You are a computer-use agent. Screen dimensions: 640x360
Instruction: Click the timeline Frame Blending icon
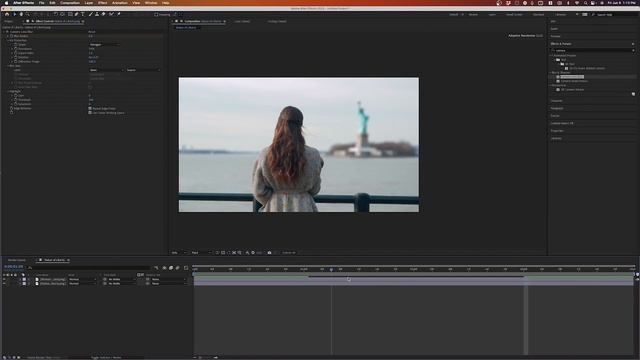pyautogui.click(x=171, y=268)
